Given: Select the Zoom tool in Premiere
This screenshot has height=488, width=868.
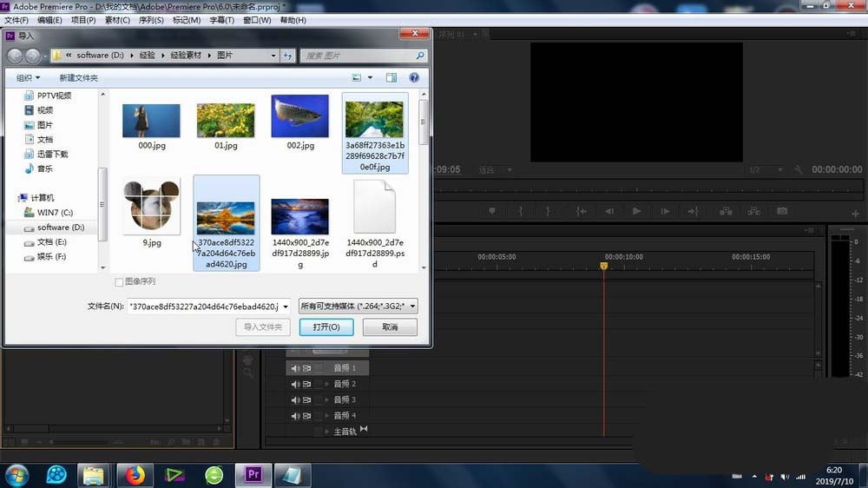Looking at the screenshot, I should coord(248,374).
